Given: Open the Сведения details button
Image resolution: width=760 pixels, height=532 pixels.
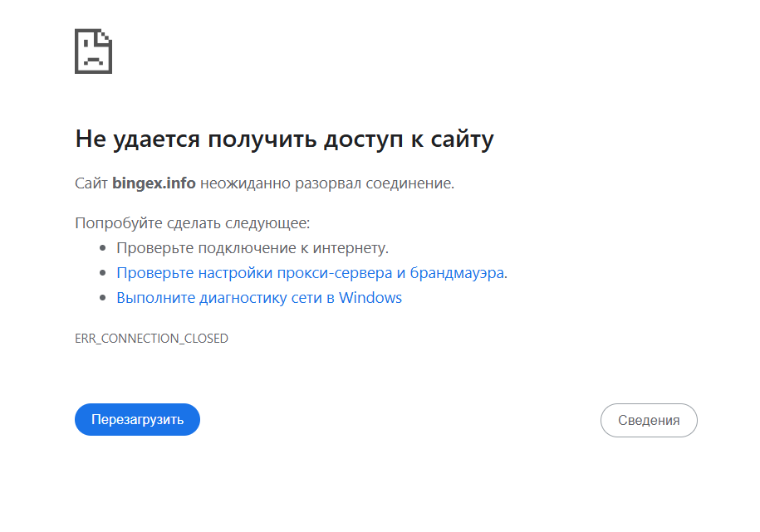Looking at the screenshot, I should pyautogui.click(x=649, y=420).
